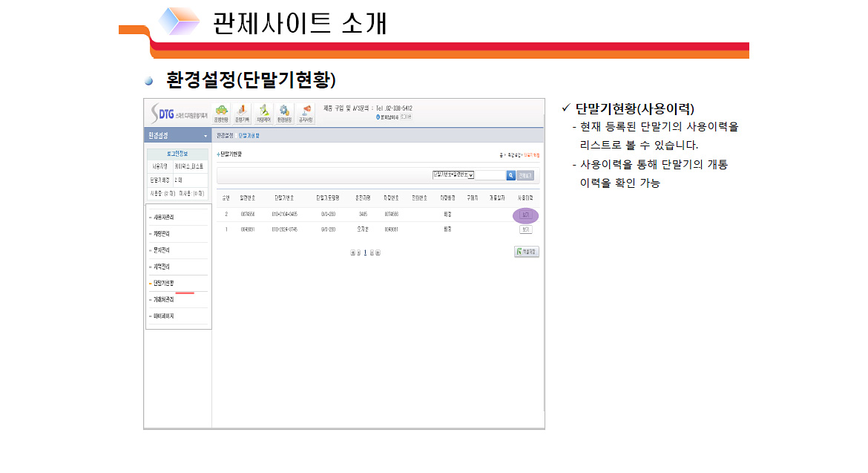Click the 전체보기 button
868x473 pixels.
(525, 175)
